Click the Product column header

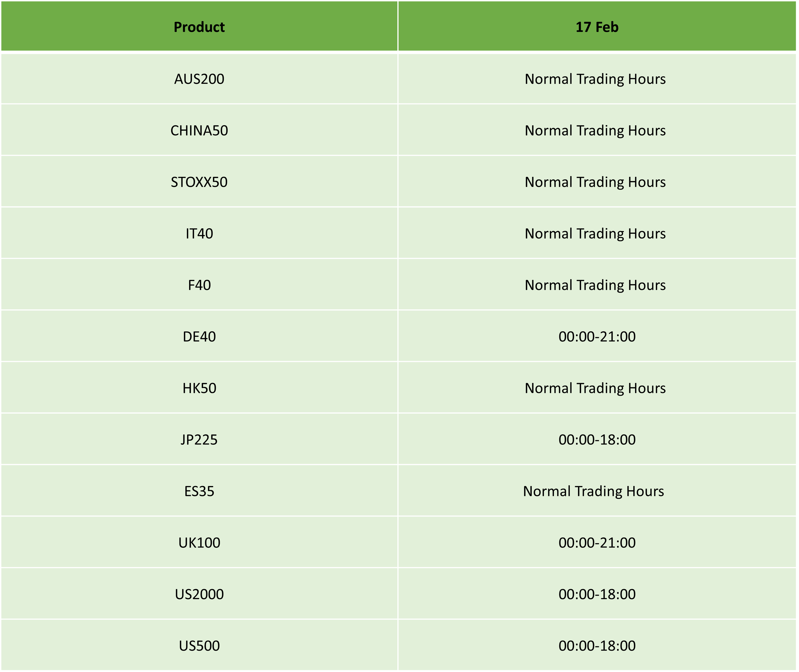click(x=199, y=26)
